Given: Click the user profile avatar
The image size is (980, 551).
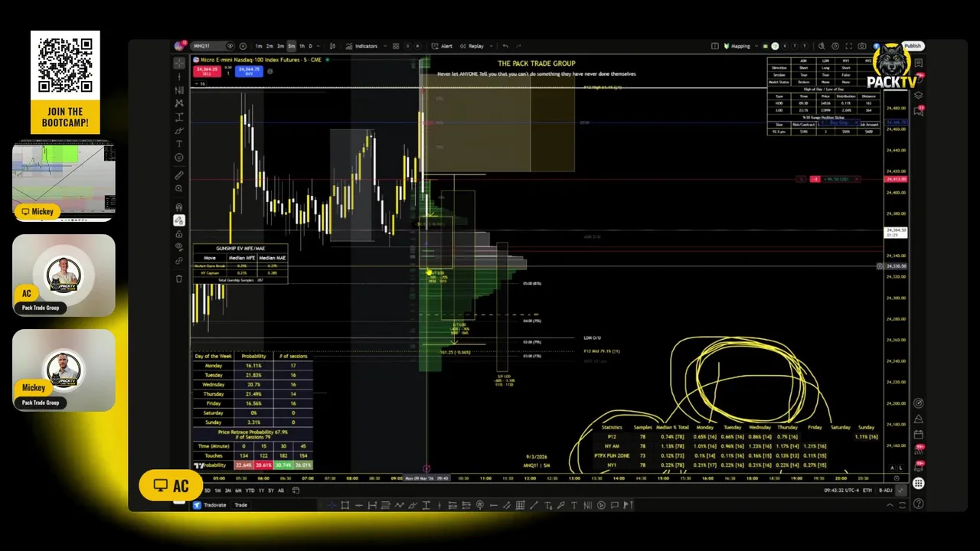Looking at the screenshot, I should (180, 46).
